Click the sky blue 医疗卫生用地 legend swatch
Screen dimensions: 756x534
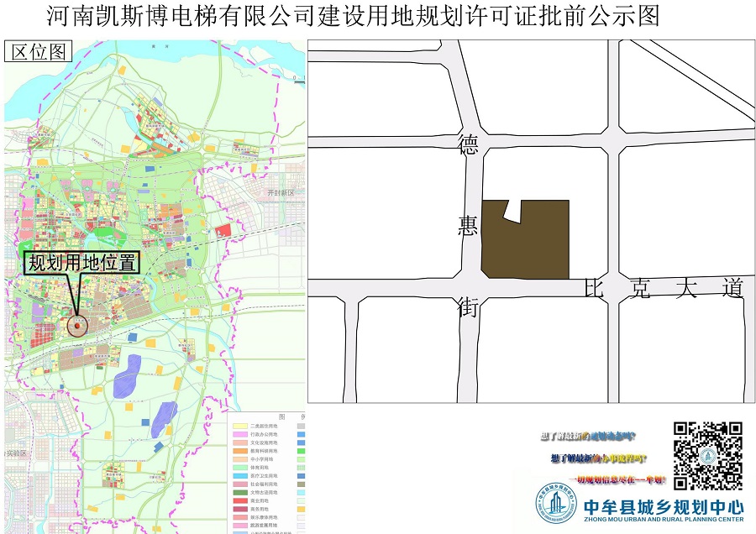(x=242, y=477)
